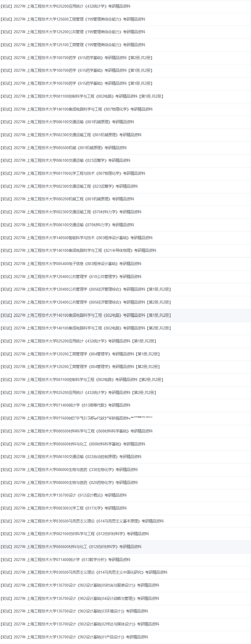Click 135700设计《902设计基础(03环境设计)》link

pyautogui.click(x=74, y=611)
